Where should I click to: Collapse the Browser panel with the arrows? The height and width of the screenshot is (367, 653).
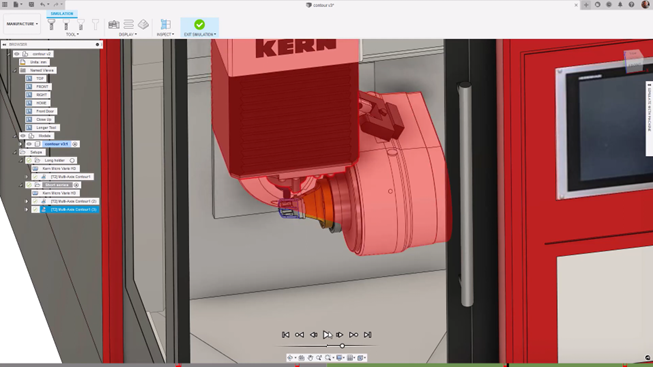4,44
